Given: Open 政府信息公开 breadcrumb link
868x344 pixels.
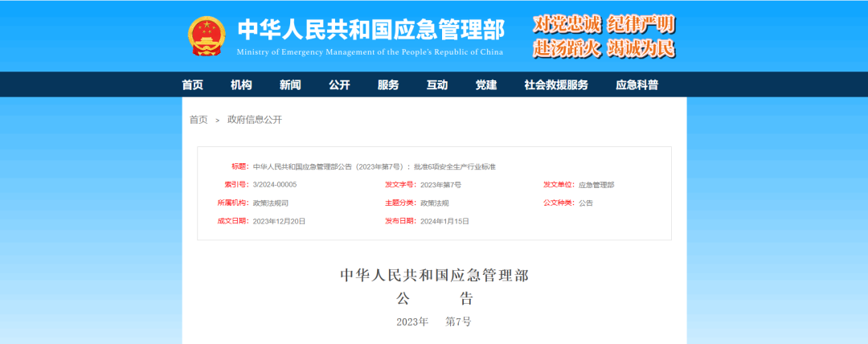Looking at the screenshot, I should (255, 120).
